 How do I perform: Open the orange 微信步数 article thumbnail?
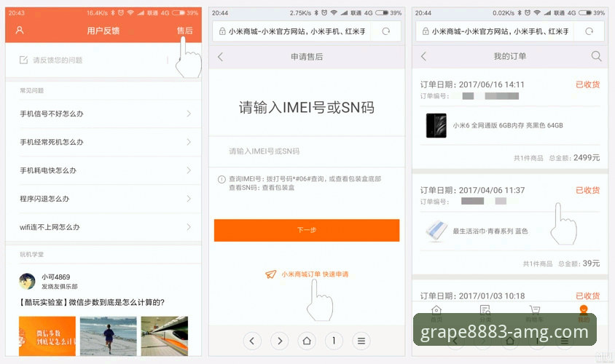(47, 336)
